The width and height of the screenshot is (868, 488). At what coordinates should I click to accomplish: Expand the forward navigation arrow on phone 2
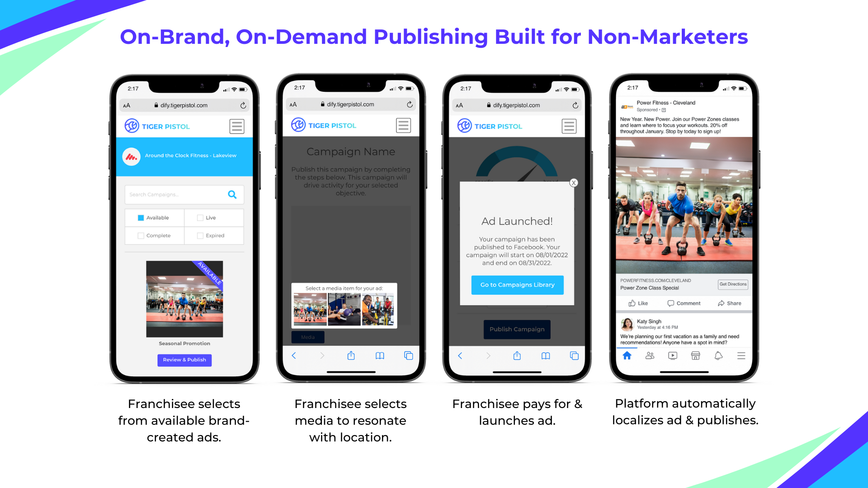coord(322,357)
